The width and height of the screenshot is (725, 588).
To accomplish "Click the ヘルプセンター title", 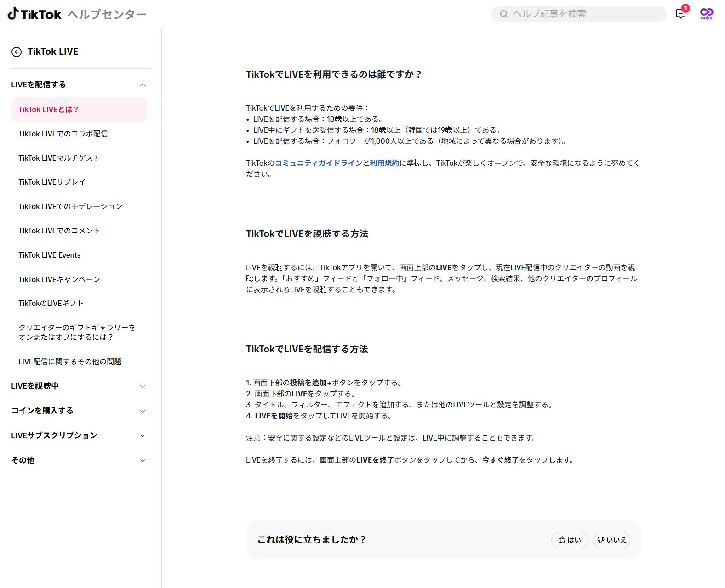I will [x=107, y=15].
